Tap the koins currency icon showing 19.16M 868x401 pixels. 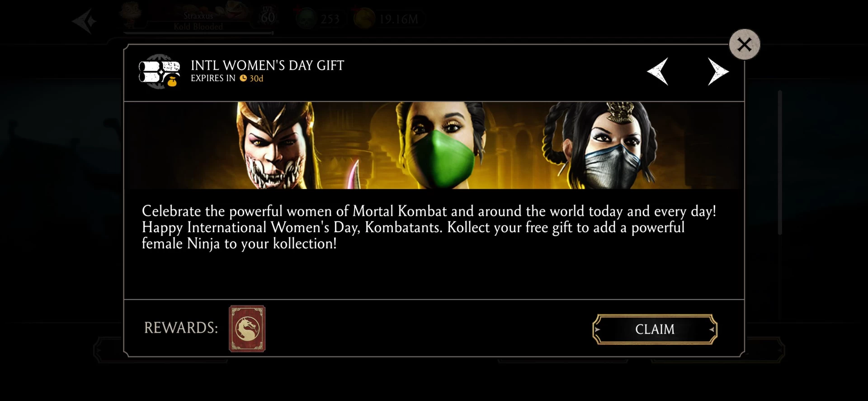(364, 19)
